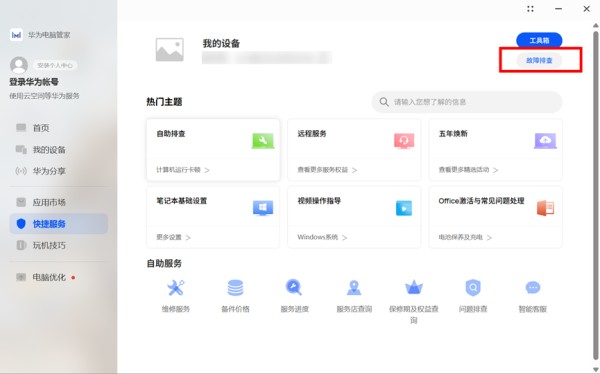The height and width of the screenshot is (374, 600).
Task: Click the 笔记本基础设置 card title
Action: (182, 201)
